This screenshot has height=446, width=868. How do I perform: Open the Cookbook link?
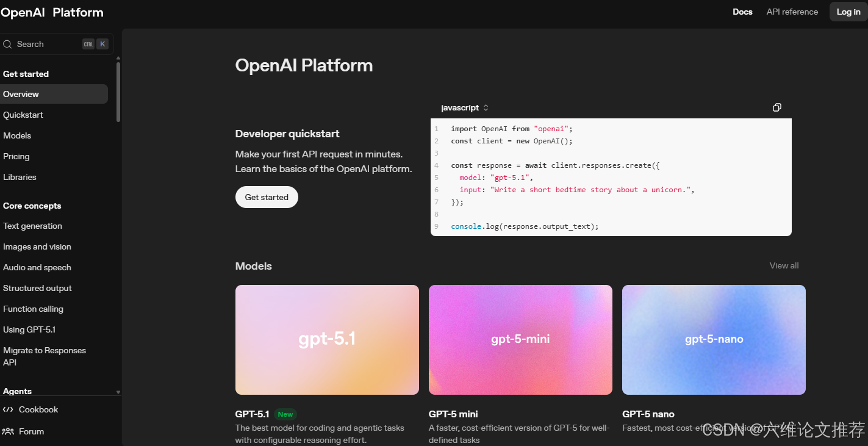tap(38, 409)
